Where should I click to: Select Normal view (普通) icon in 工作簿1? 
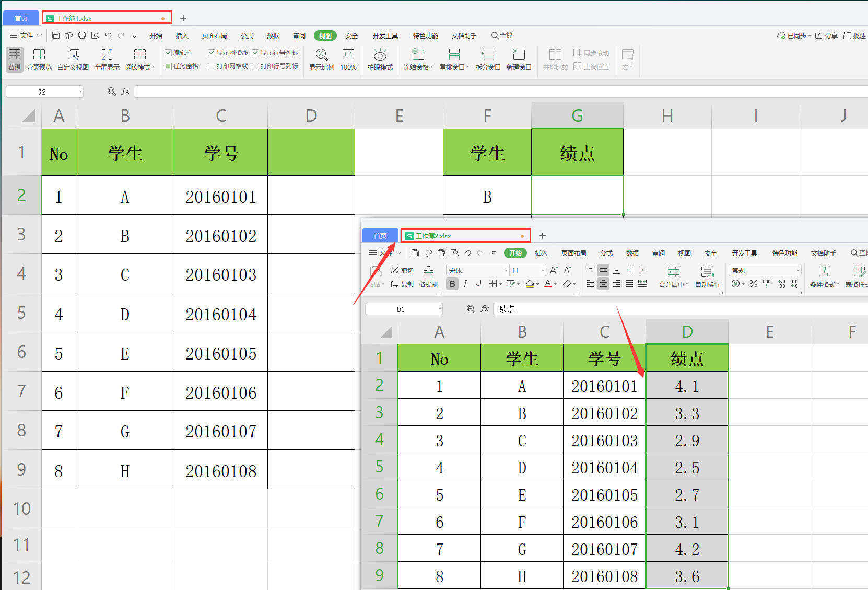[15, 59]
